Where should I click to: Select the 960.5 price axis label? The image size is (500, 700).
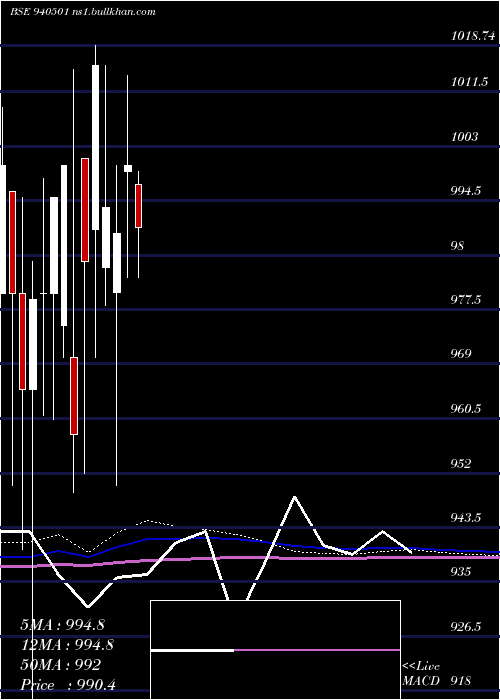(x=466, y=408)
